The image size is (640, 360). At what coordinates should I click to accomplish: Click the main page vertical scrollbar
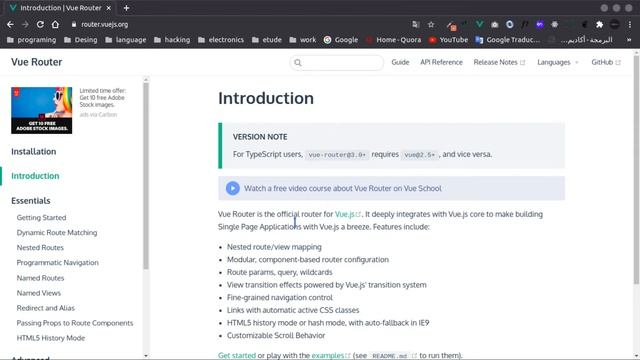coord(636,169)
